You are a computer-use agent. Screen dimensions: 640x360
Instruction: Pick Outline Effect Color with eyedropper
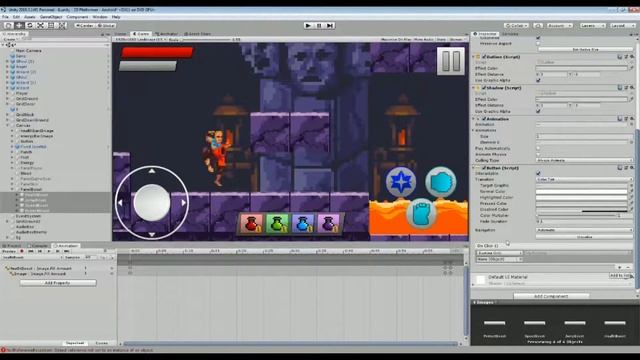point(631,68)
